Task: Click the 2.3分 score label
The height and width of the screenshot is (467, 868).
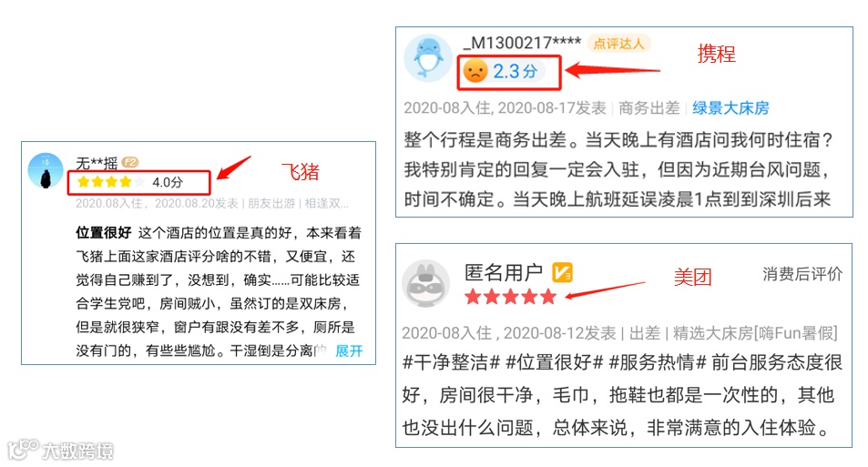Action: [x=516, y=71]
